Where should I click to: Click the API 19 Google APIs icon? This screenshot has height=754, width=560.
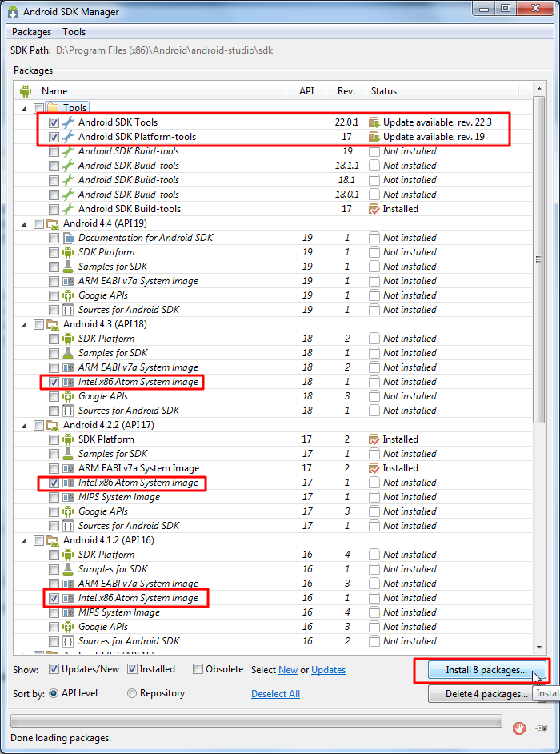(68, 295)
